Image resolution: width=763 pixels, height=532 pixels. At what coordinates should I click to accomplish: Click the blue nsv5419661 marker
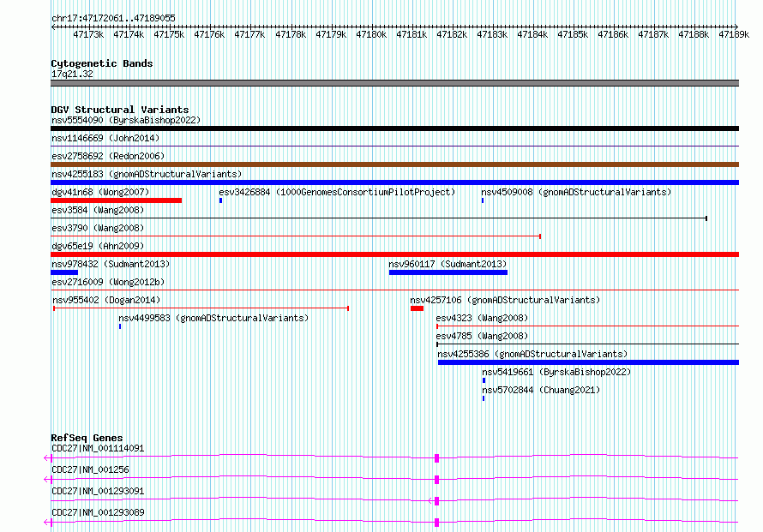point(484,380)
